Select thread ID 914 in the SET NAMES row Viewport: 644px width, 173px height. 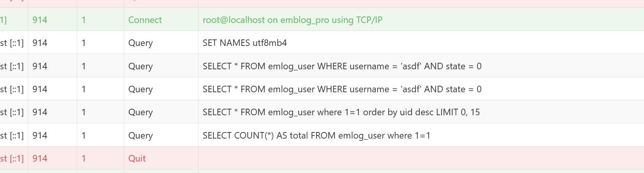point(40,43)
